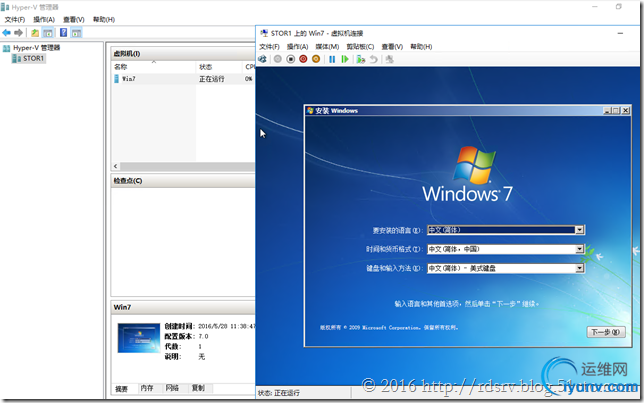The image size is (644, 403).
Task: Open Help with blue question mark icon
Action: 64,32
